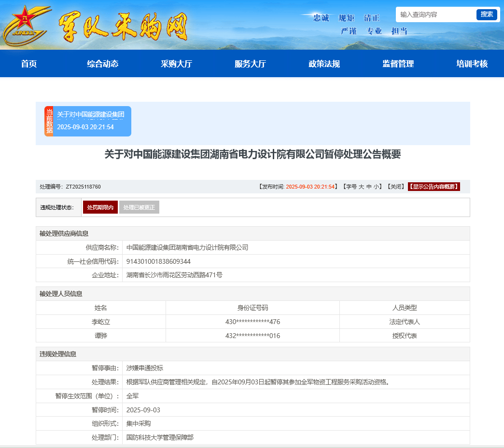Click the 被处理人员信息 section header
The height and width of the screenshot is (448, 504).
[x=61, y=294]
